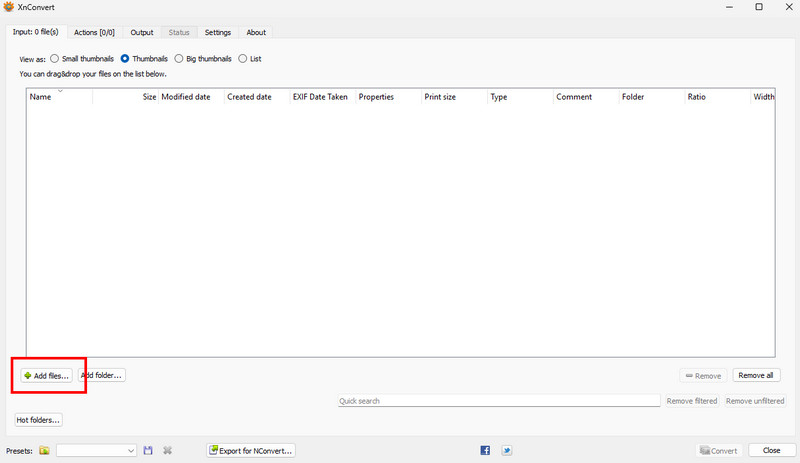The height and width of the screenshot is (463, 800).
Task: Select Small thumbnails view option
Action: pyautogui.click(x=55, y=59)
